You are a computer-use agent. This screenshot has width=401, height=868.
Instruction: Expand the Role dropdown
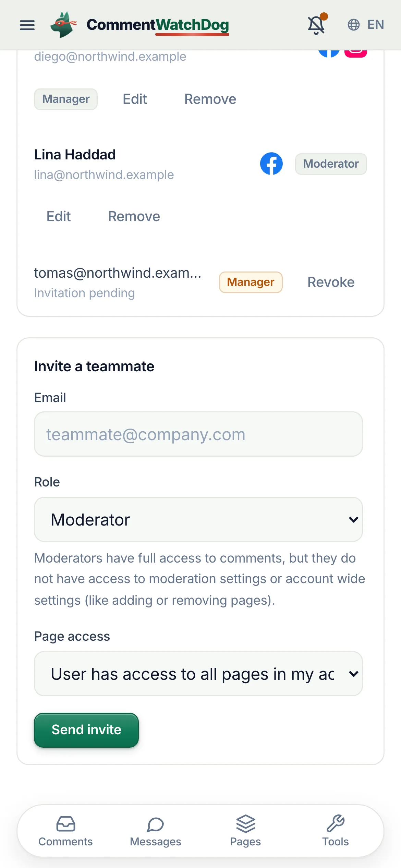(198, 519)
